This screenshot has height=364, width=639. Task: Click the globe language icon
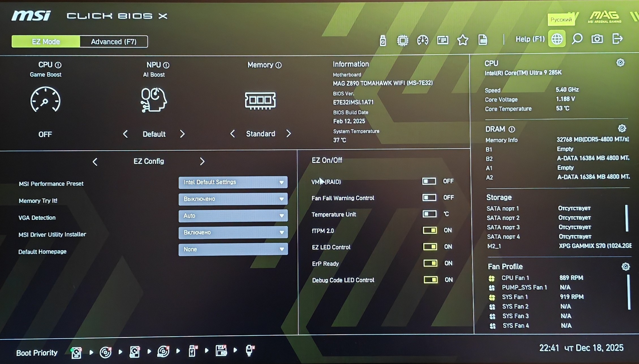pyautogui.click(x=557, y=39)
